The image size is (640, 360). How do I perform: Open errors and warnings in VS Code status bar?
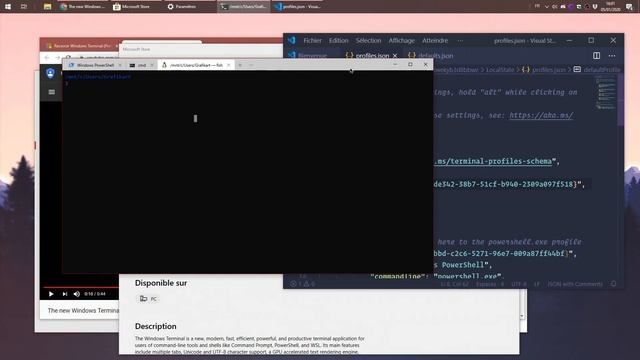click(302, 284)
